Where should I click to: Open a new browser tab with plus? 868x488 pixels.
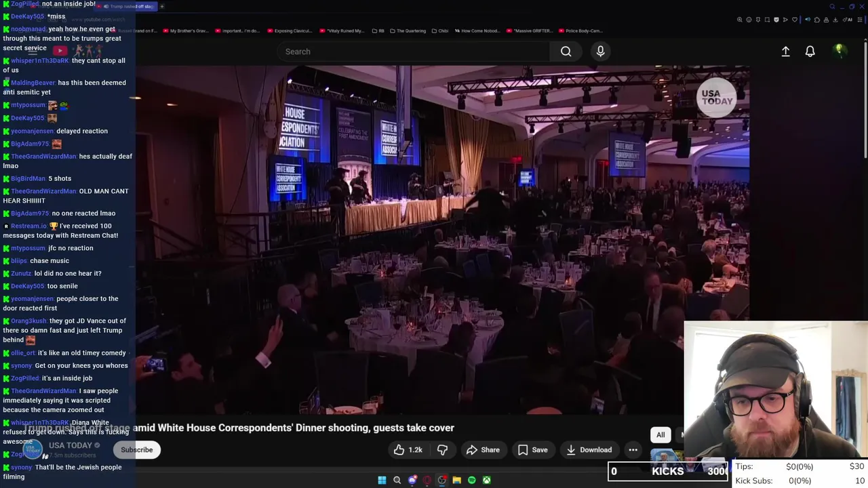pos(162,6)
